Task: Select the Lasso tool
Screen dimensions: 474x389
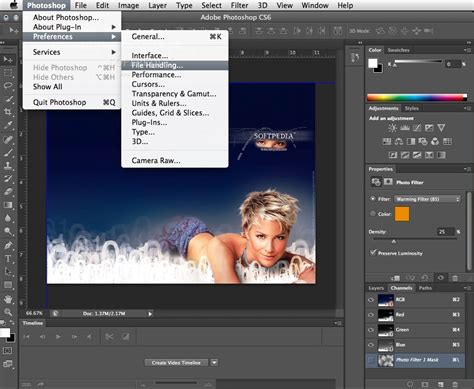Action: pos(8,85)
